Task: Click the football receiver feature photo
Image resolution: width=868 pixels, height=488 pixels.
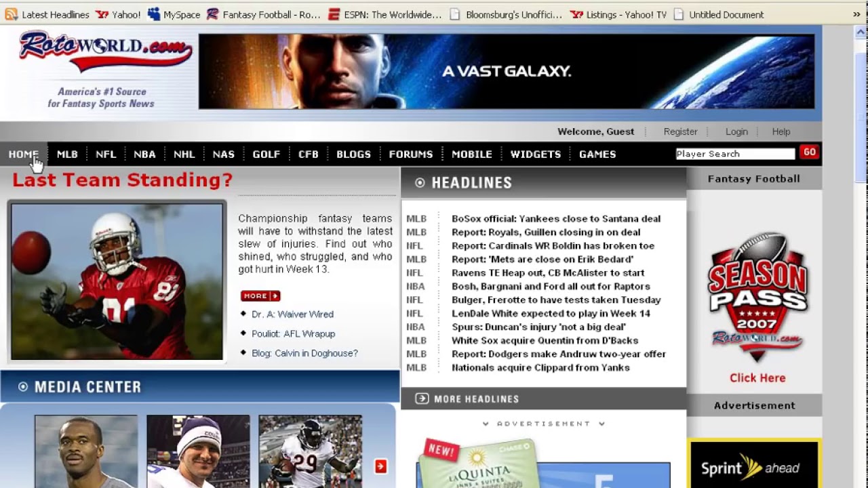Action: [117, 281]
